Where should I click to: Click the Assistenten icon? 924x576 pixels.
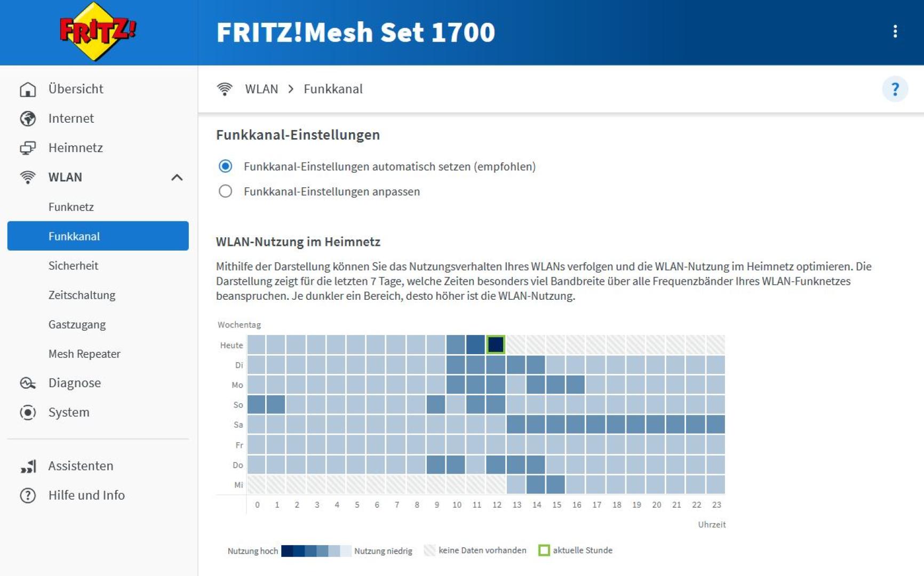[27, 466]
